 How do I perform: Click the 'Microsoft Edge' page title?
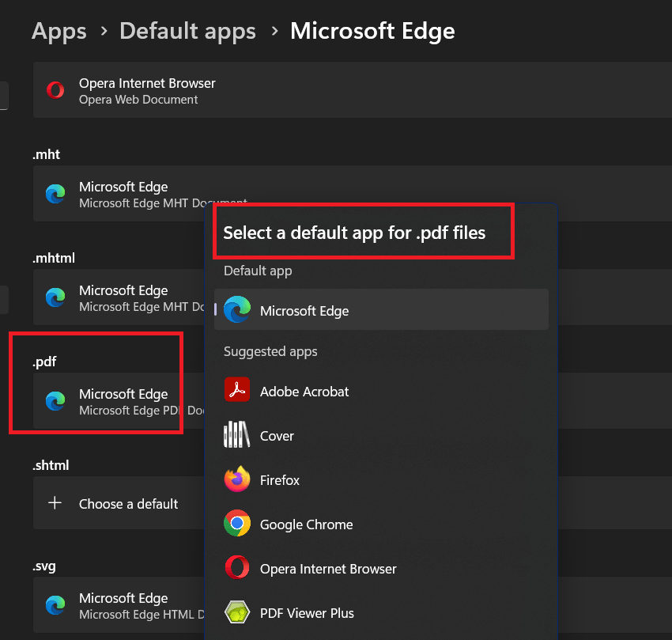[372, 31]
